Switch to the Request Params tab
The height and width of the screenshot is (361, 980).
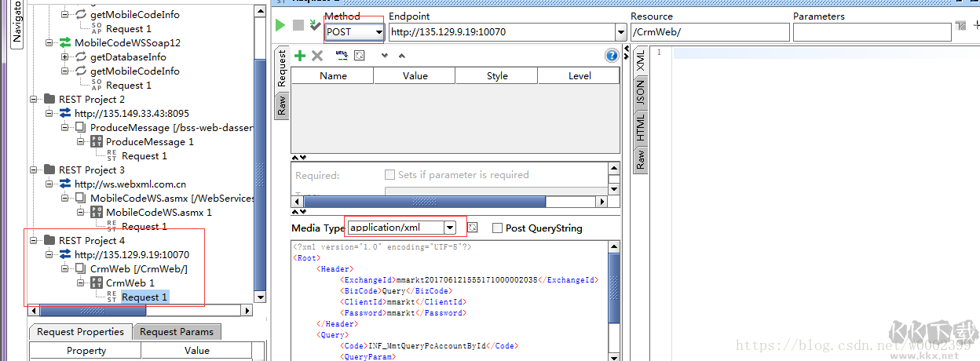pos(176,332)
